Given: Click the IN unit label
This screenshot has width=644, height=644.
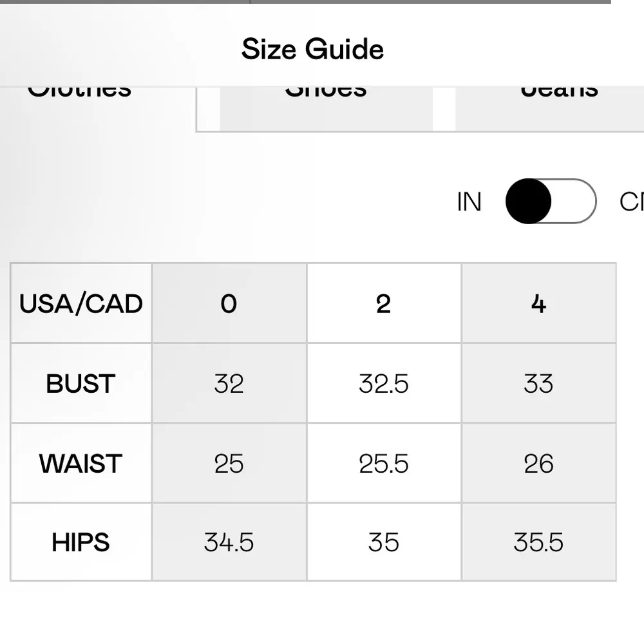Looking at the screenshot, I should [469, 202].
